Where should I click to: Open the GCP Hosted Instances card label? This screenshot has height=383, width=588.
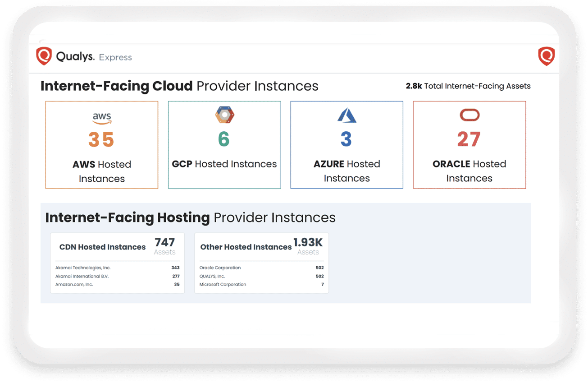[x=224, y=164]
